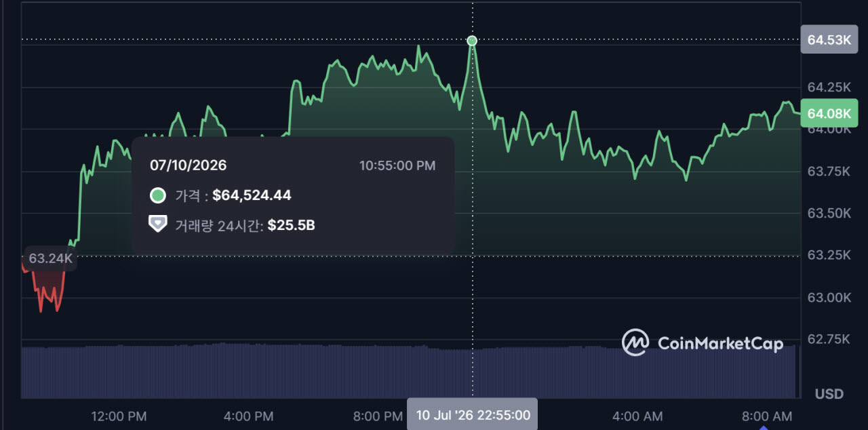Click the 8:00 AM time axis label
This screenshot has width=868, height=430.
[766, 416]
